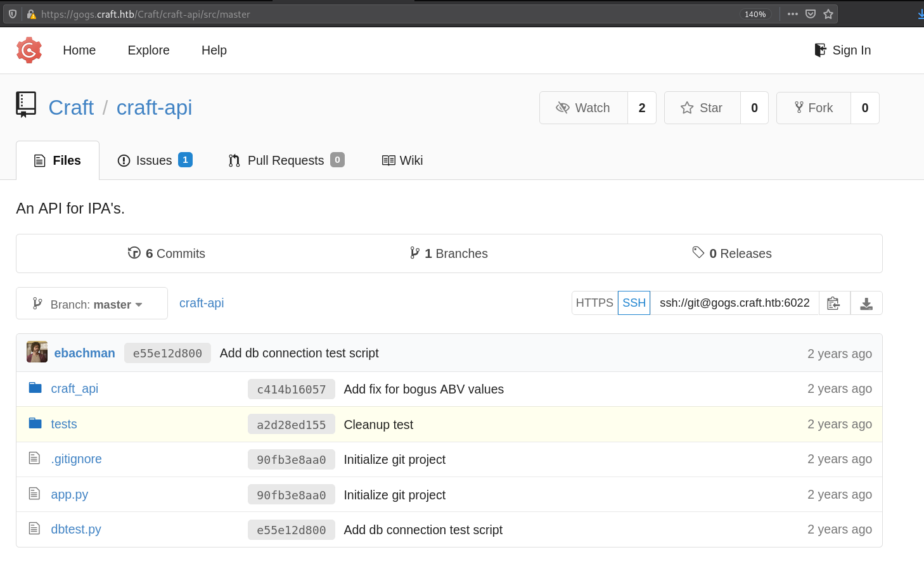View the 6 Commits history
Viewport: 924px width, 576px height.
pyautogui.click(x=167, y=253)
